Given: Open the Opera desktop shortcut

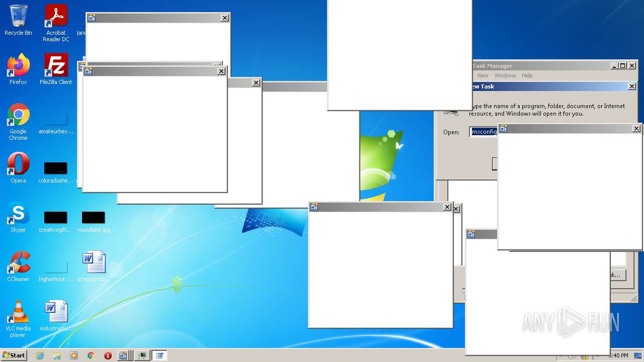Looking at the screenshot, I should tap(18, 168).
